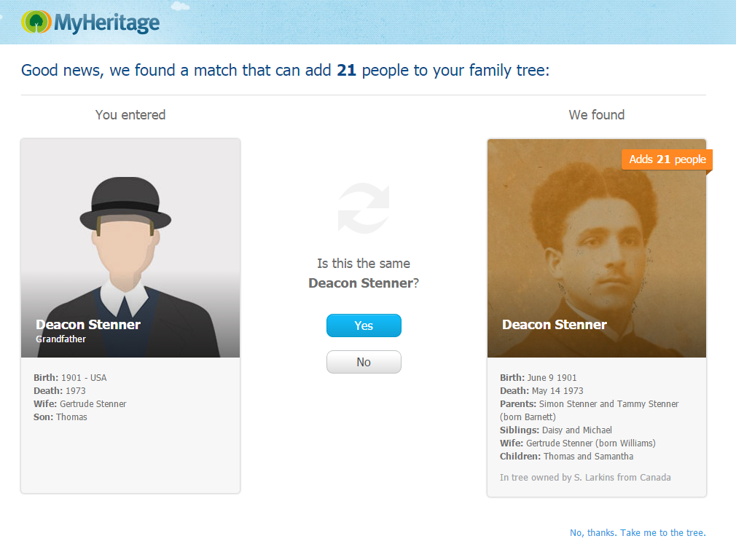Click the "Son: Thomas" detail line
This screenshot has height=560, width=736.
point(60,417)
